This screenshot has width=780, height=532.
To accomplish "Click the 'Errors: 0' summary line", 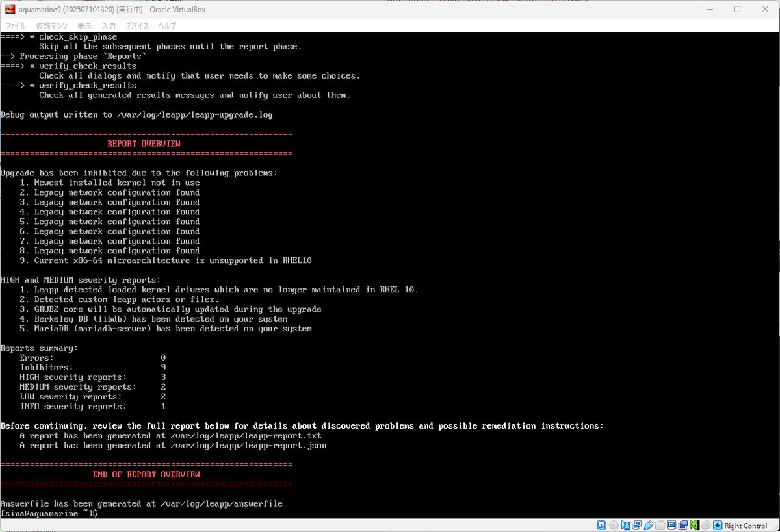I will (x=93, y=358).
